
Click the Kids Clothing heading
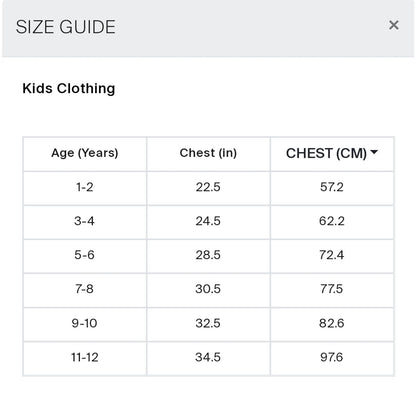point(69,89)
